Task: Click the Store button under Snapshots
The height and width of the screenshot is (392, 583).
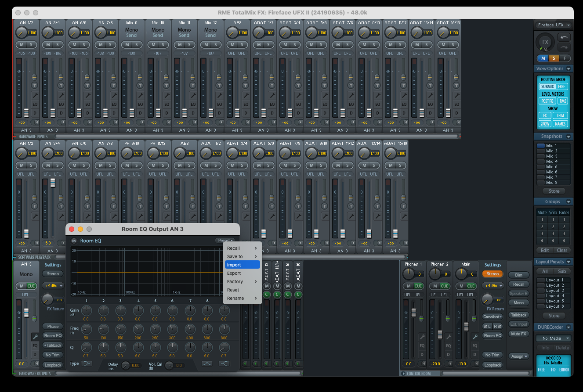Action: click(x=554, y=191)
